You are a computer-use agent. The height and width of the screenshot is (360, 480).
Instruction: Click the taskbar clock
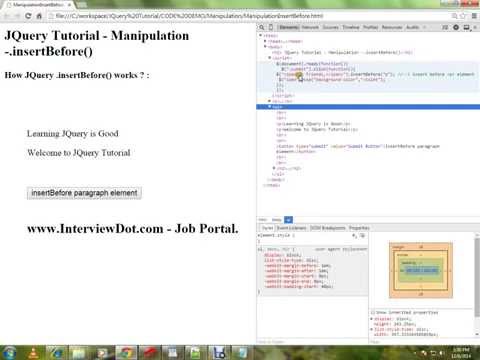click(x=461, y=353)
